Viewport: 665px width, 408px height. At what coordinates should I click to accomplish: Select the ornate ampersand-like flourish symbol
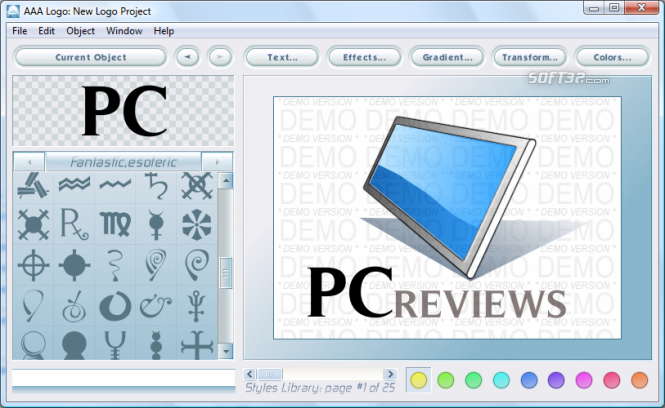156,306
